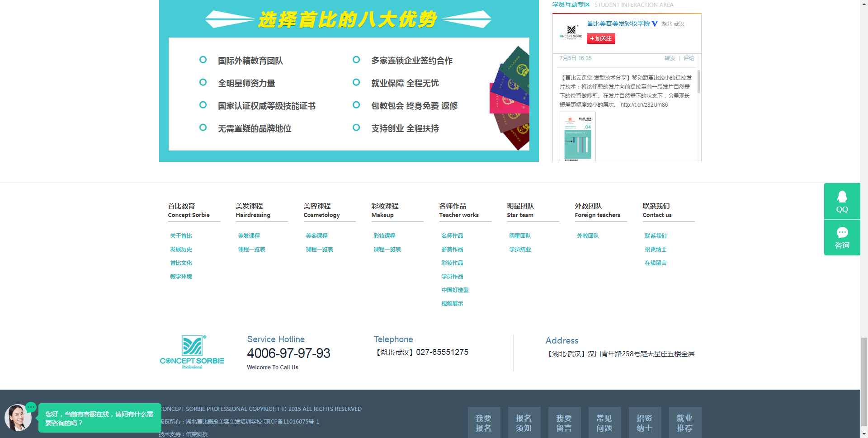This screenshot has width=868, height=438.
Task: Click the 转发 repost link
Action: pos(670,58)
